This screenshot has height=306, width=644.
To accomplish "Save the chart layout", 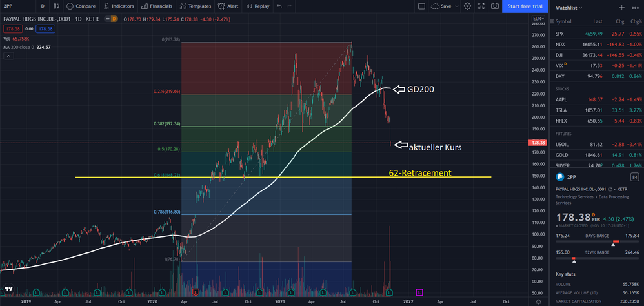I will tap(441, 6).
